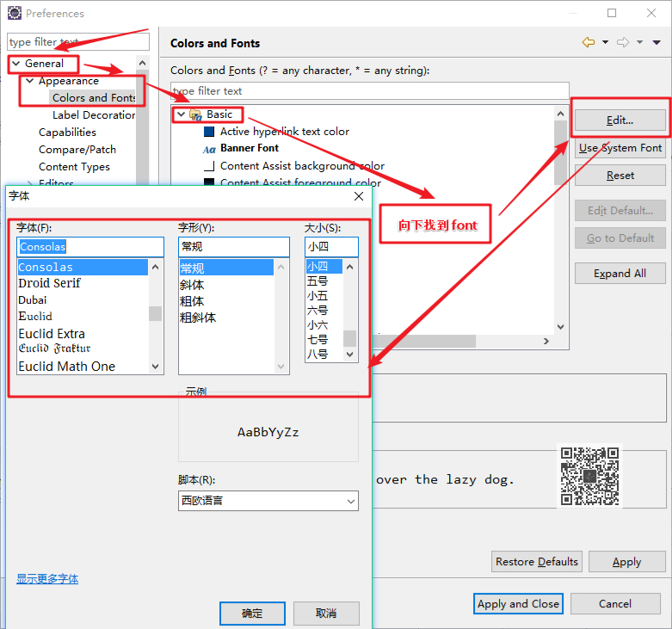This screenshot has width=672, height=629.
Task: Click Use System Font button
Action: [620, 148]
